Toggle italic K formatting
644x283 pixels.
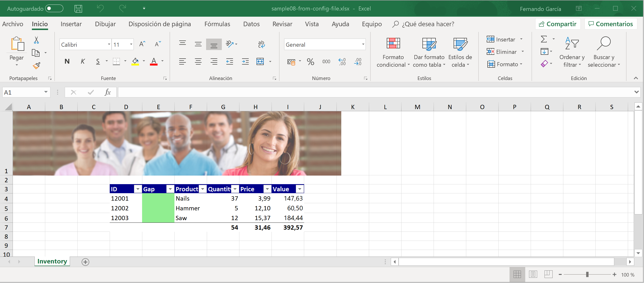(x=83, y=61)
